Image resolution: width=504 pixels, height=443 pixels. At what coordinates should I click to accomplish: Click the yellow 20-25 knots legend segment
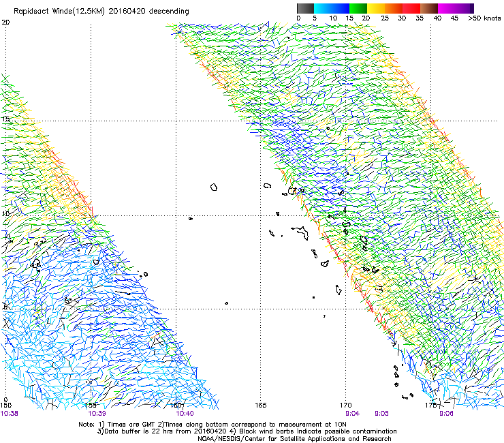point(376,8)
